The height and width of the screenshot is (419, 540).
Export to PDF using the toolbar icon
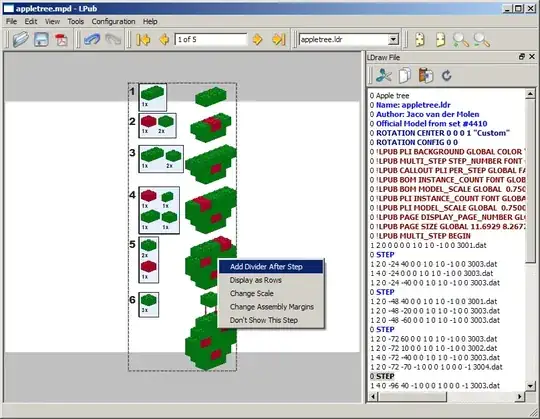pyautogui.click(x=61, y=40)
